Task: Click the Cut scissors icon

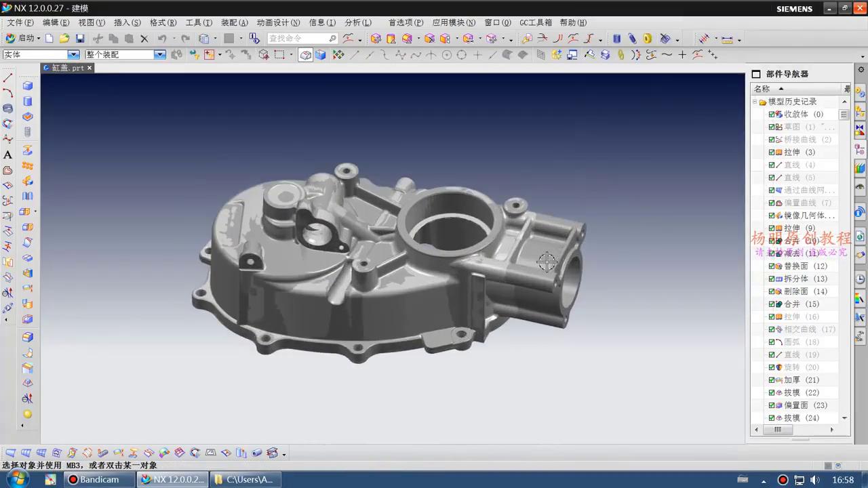Action: [98, 39]
